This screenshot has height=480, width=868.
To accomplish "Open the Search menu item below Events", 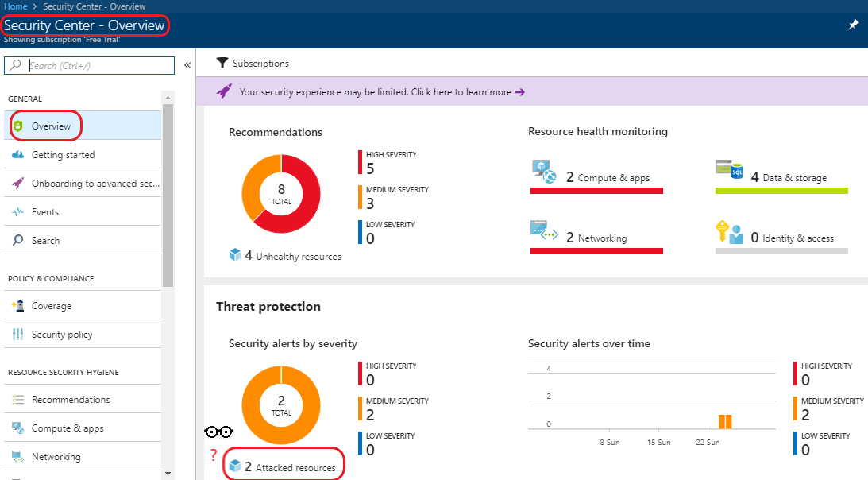I will [83, 240].
